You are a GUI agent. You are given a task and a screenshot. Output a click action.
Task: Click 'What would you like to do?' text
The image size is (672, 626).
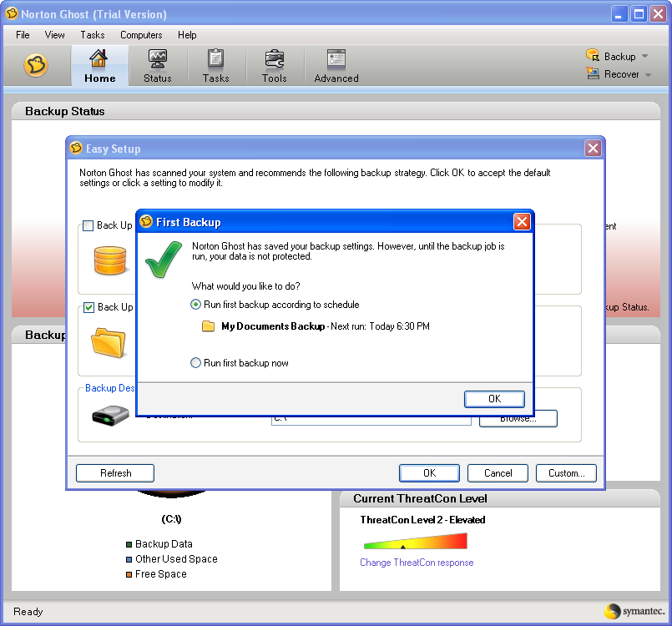[x=246, y=285]
